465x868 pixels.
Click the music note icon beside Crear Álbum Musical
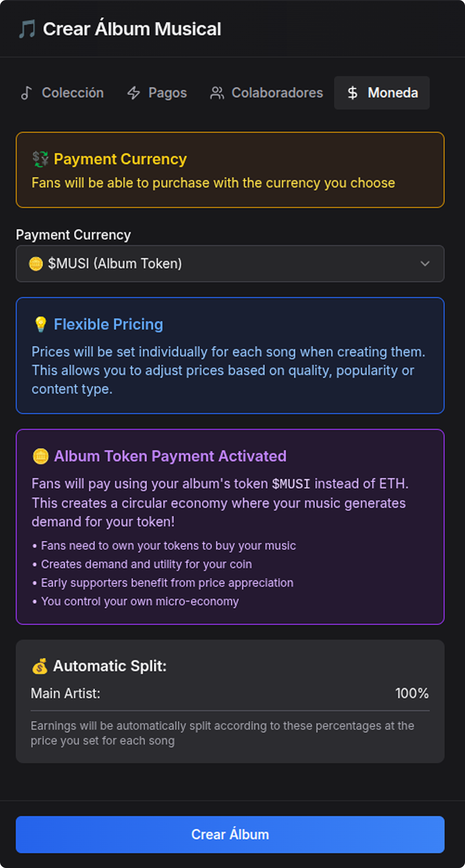[27, 29]
